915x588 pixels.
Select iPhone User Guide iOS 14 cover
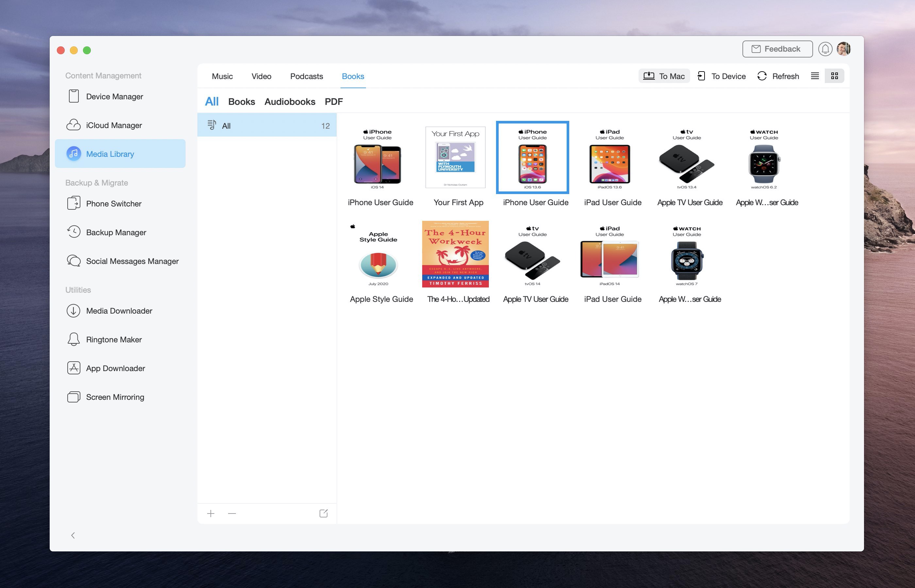coord(377,158)
